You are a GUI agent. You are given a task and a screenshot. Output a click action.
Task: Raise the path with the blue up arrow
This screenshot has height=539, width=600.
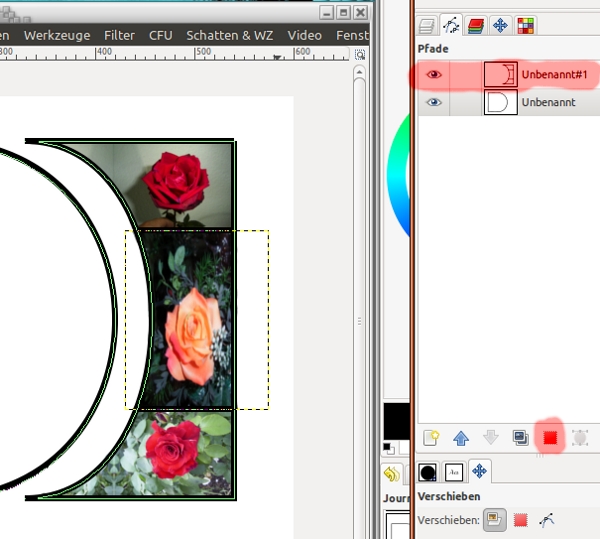461,438
